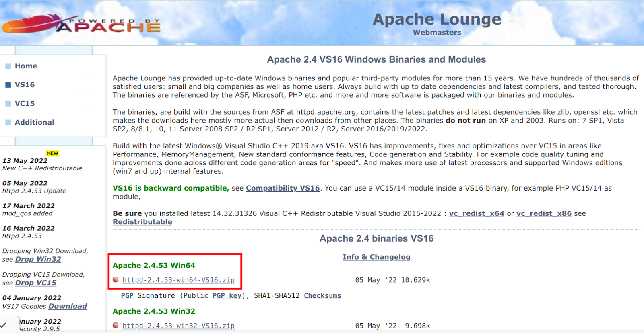Click the Powered by Apache feather logo
Screen dimensions: 644x334
pyautogui.click(x=80, y=24)
